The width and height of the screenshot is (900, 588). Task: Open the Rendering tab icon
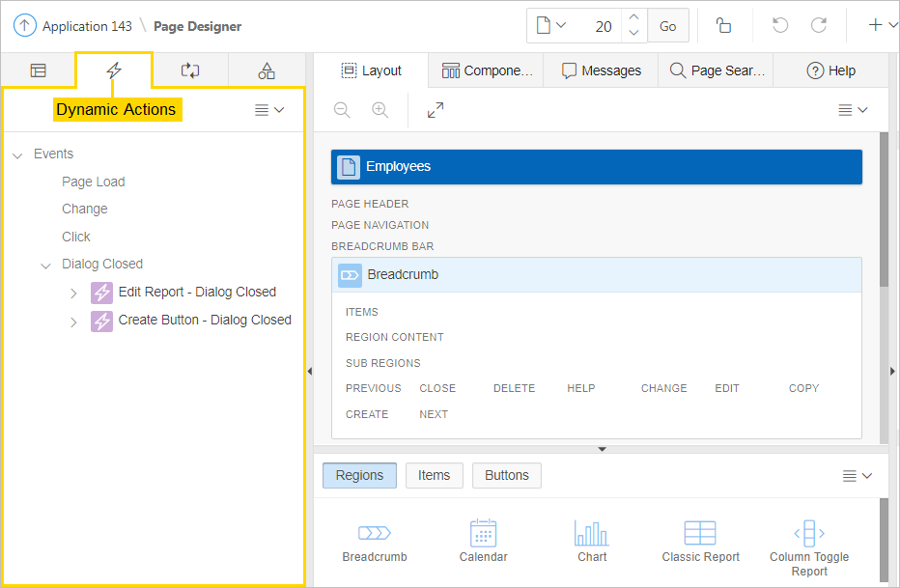(38, 70)
